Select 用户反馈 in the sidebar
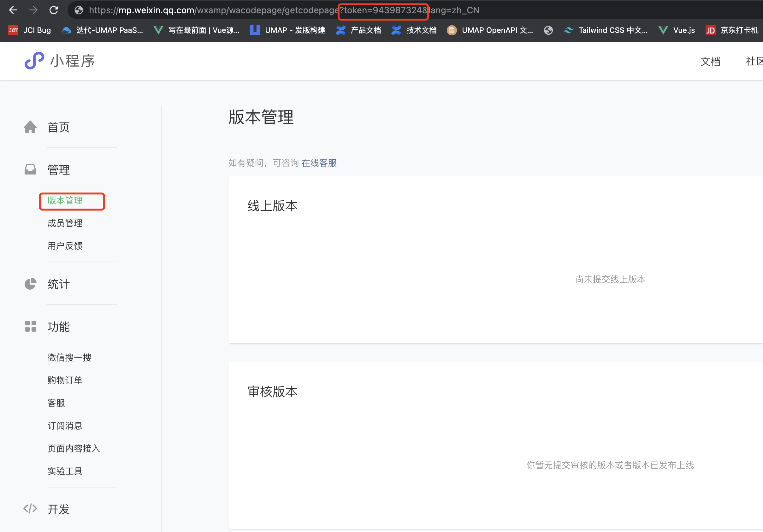This screenshot has width=763, height=532. click(x=65, y=246)
